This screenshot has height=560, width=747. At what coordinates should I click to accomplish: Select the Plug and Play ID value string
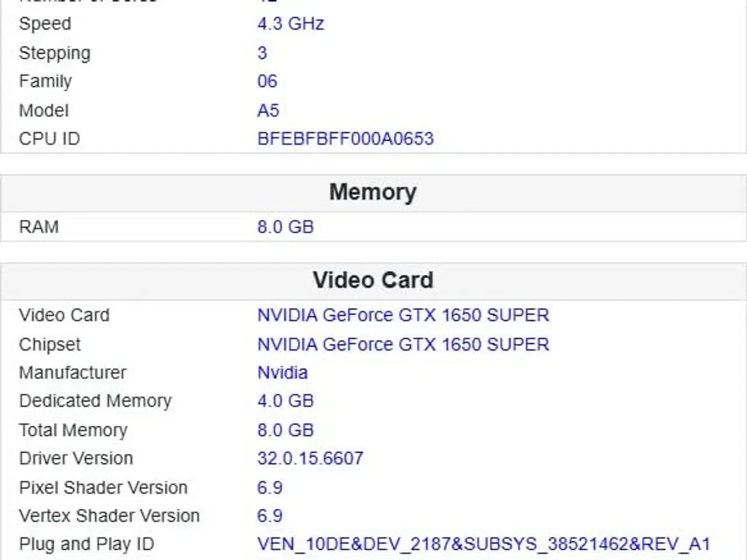(483, 544)
